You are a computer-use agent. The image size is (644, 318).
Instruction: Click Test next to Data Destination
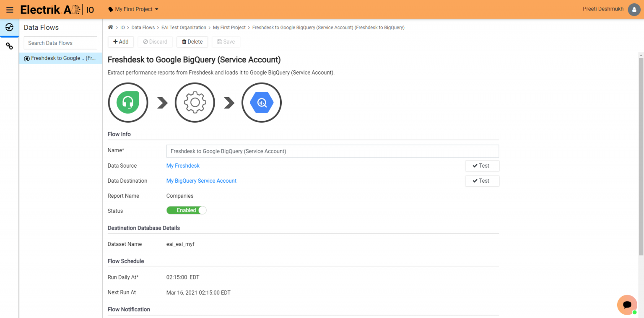[x=482, y=181]
